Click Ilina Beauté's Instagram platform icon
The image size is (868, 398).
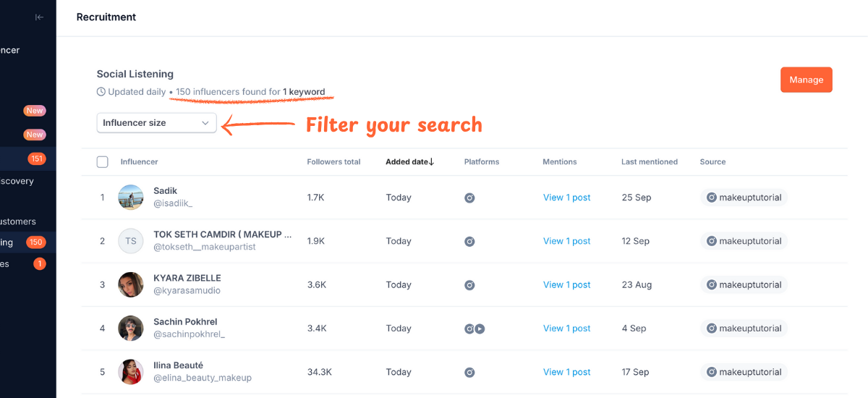click(x=469, y=372)
